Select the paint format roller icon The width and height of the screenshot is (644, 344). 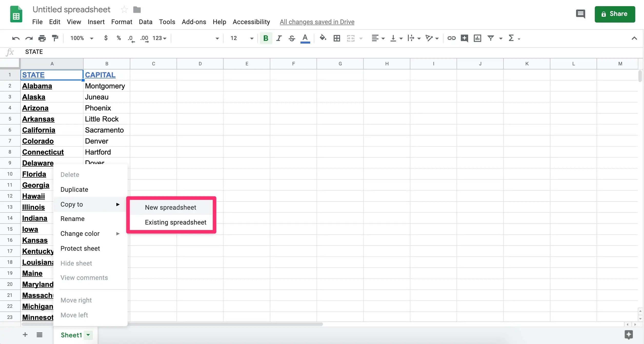55,38
